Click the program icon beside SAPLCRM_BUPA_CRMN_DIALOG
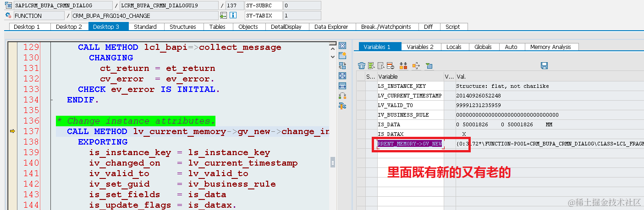Viewport: 644px width, 210px height. [x=8, y=5]
